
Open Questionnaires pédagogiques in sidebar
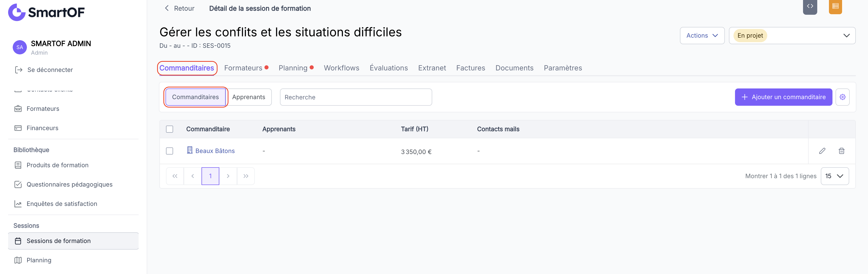point(69,184)
